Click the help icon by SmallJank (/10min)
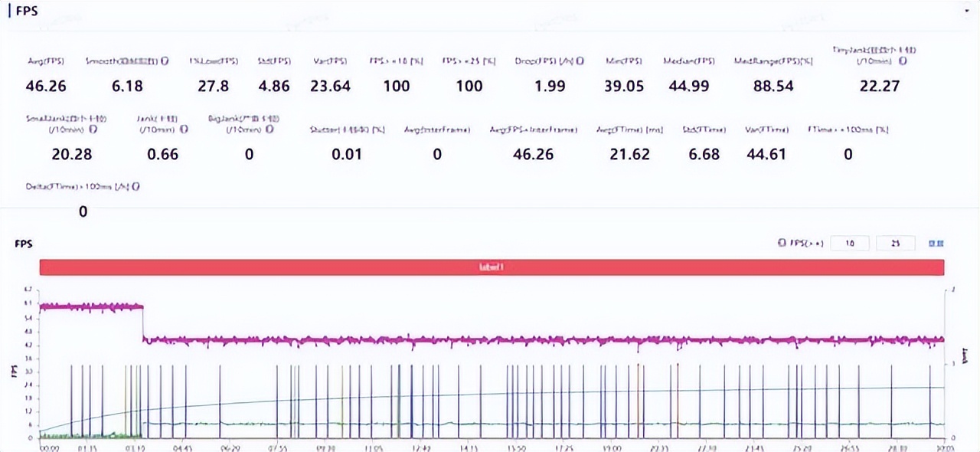Viewport: 980px width, 452px height. [93, 130]
